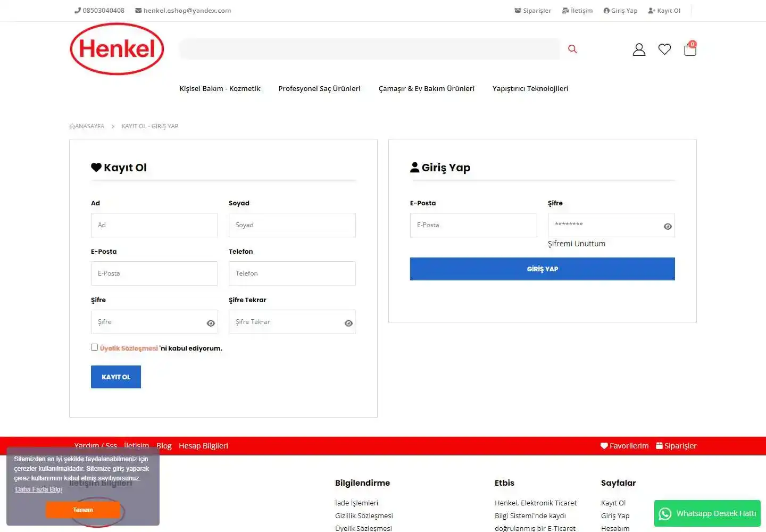This screenshot has height=532, width=766.
Task: Focus the Telefon input field
Action: (x=292, y=273)
